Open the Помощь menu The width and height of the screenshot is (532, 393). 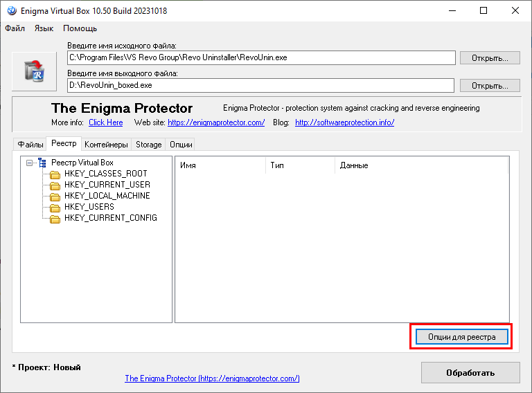pos(80,28)
